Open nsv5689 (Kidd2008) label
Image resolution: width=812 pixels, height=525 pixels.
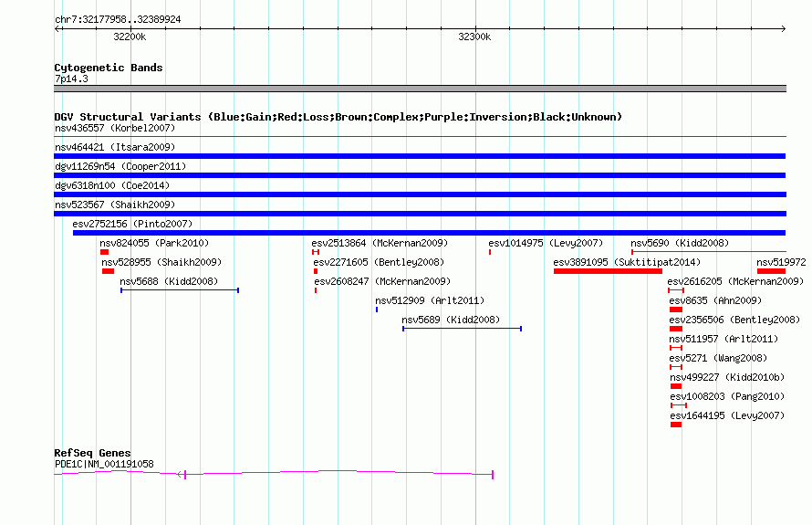pos(451,320)
